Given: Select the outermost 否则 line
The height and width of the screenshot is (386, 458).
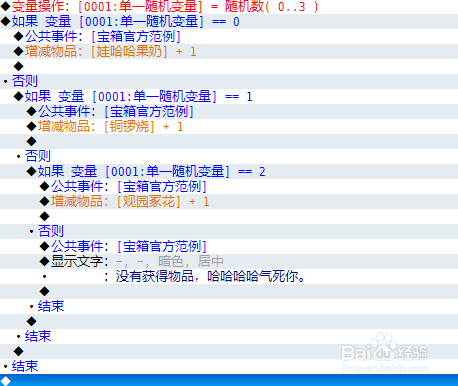Looking at the screenshot, I should tap(229, 82).
